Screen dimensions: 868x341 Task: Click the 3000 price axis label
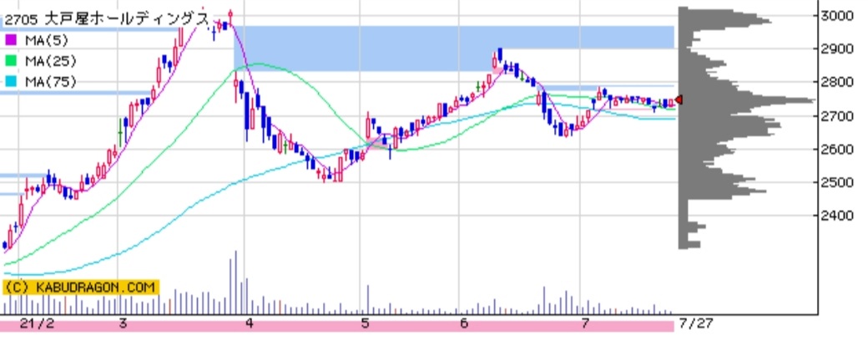tap(840, 15)
